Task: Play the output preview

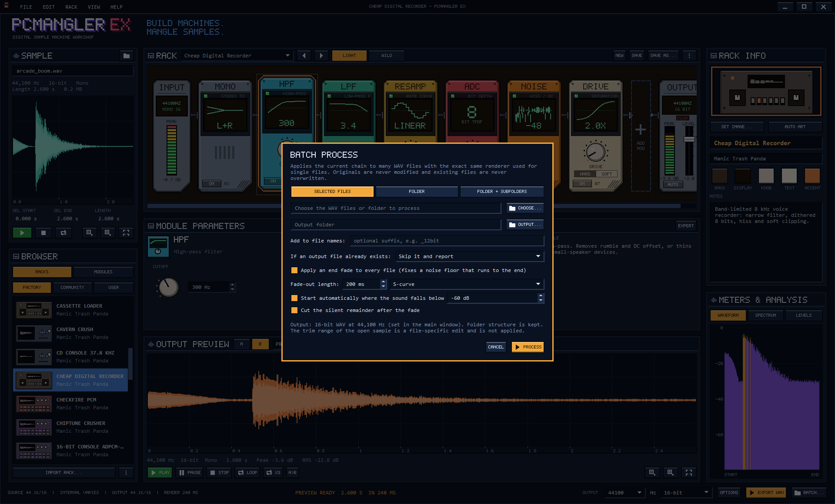Action: tap(160, 473)
